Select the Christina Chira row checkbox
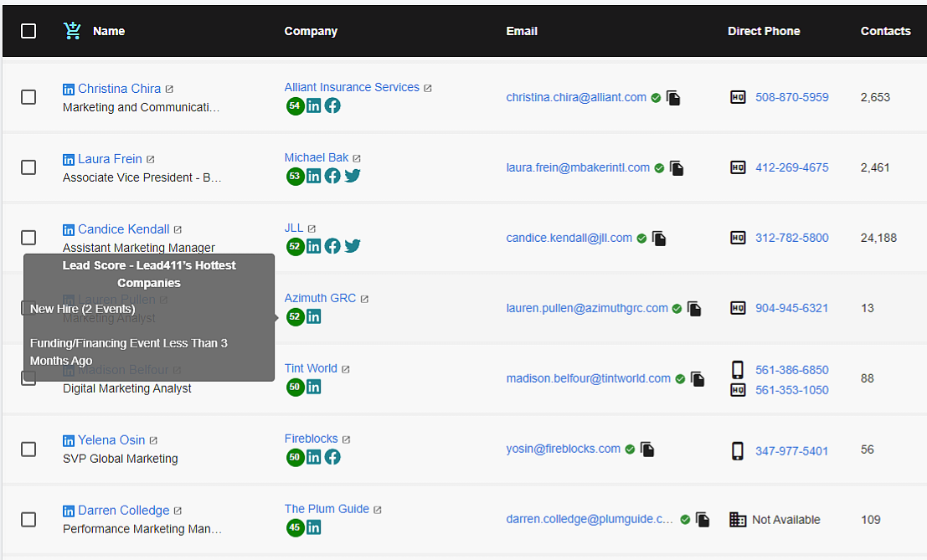The width and height of the screenshot is (927, 560). click(x=28, y=97)
